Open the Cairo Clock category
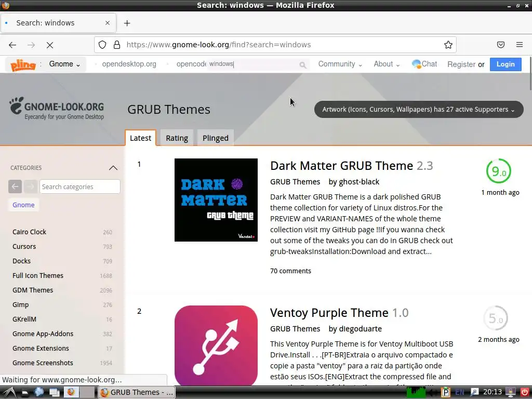532x399 pixels. coord(29,232)
